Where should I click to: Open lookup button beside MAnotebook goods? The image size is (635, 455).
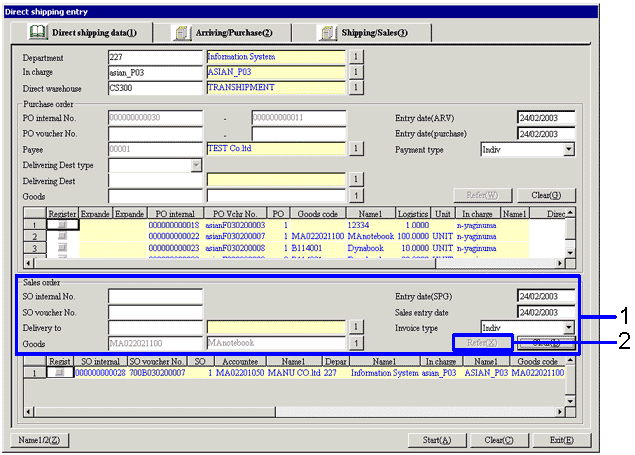pos(356,343)
